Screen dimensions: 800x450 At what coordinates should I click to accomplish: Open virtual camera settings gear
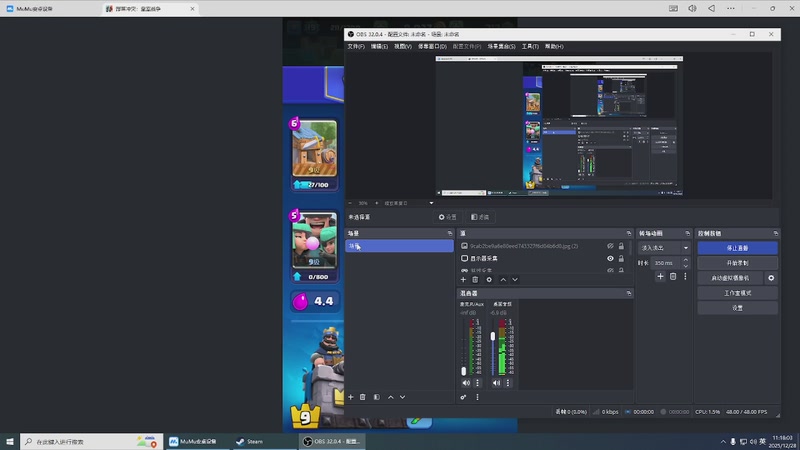pos(771,278)
